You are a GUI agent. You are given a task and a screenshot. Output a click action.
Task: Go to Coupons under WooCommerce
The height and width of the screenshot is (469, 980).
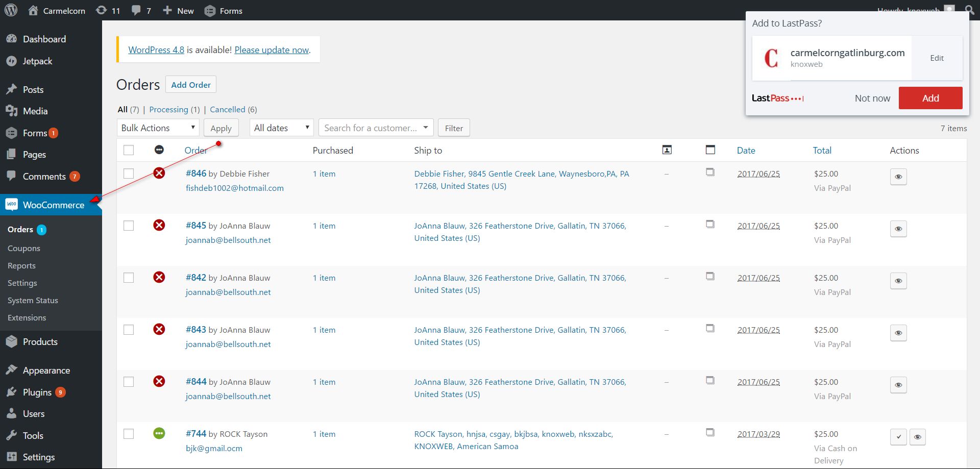[23, 249]
